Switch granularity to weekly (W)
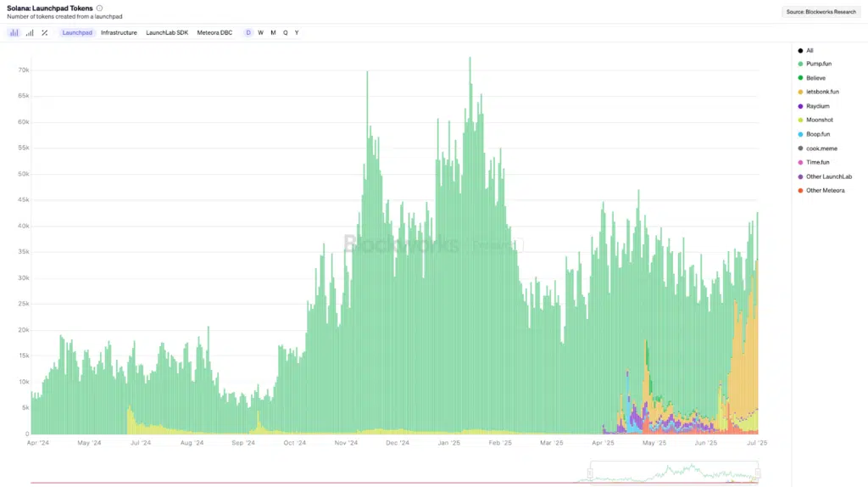This screenshot has width=868, height=487. point(260,33)
